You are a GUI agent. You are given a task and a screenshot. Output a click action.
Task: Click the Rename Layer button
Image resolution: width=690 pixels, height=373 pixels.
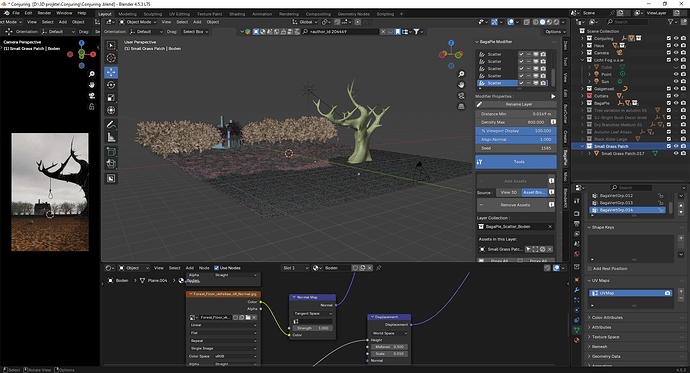coord(518,104)
